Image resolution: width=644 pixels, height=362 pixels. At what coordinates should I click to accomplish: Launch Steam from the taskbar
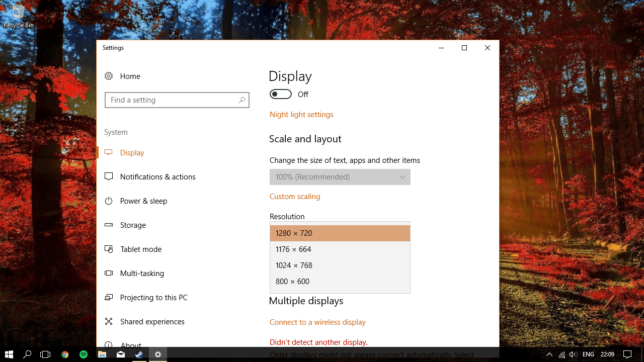[x=139, y=354]
